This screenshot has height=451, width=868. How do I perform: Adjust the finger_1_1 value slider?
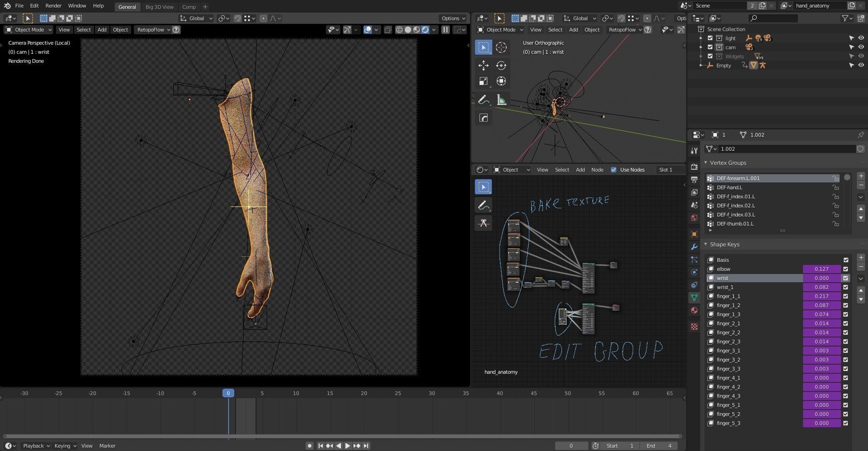pyautogui.click(x=821, y=296)
